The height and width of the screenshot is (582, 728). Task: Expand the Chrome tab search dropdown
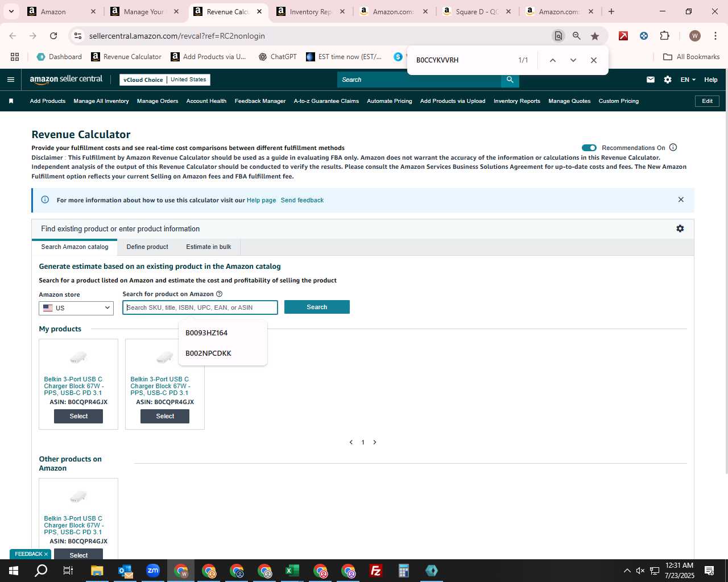pos(11,11)
